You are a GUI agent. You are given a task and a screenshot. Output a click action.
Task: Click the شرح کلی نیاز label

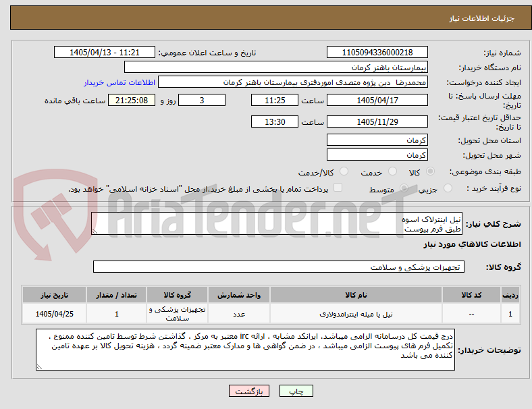(493, 224)
